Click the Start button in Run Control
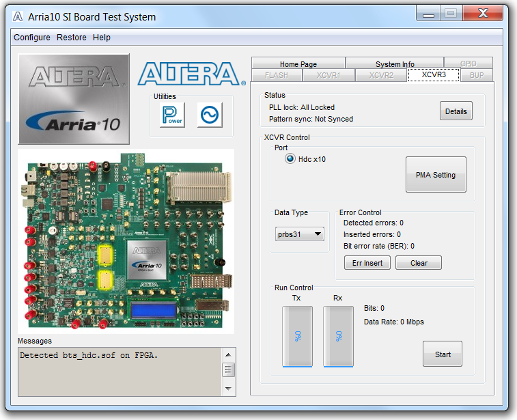 coord(443,354)
